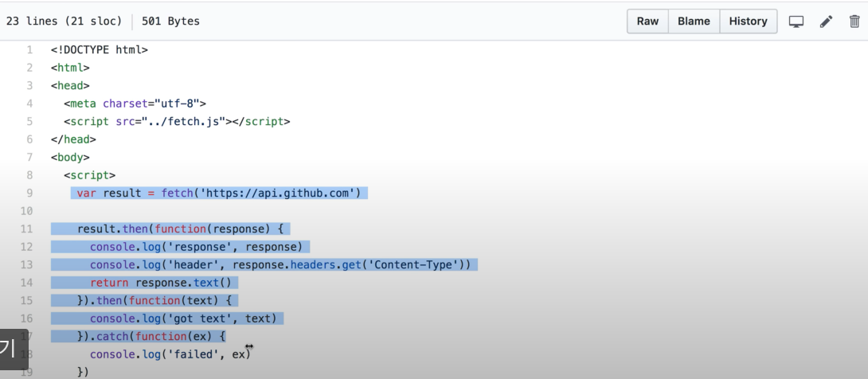Screen dimensions: 868x379
Task: Click the '<body>' tag line
Action: [x=70, y=157]
